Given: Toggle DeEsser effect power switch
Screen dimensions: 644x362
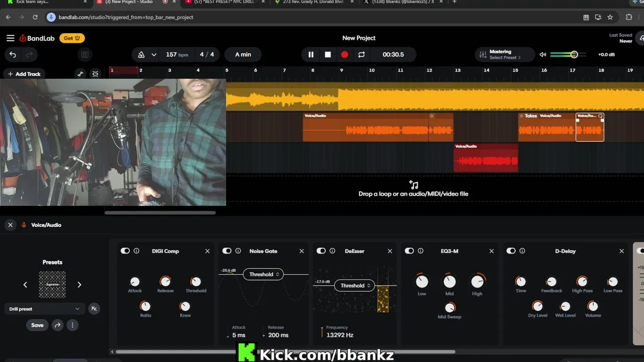Looking at the screenshot, I should [321, 251].
